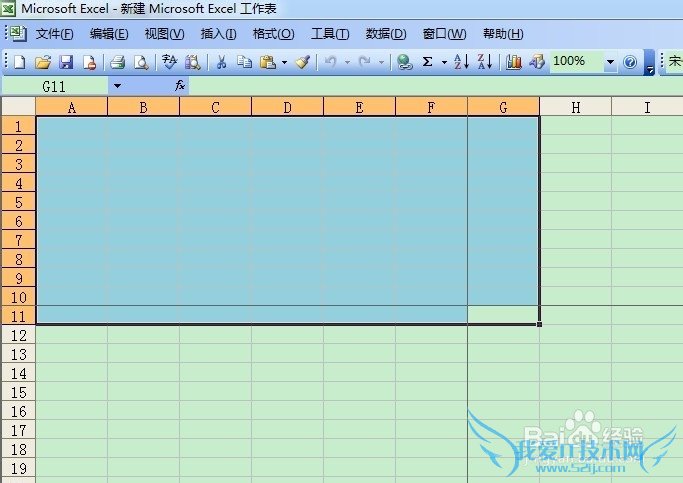Click the Undo arrow icon
The width and height of the screenshot is (683, 483).
point(331,62)
